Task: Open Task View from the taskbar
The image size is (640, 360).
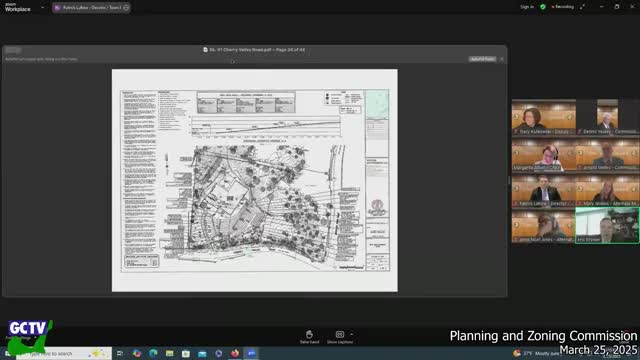Action: (x=120, y=353)
